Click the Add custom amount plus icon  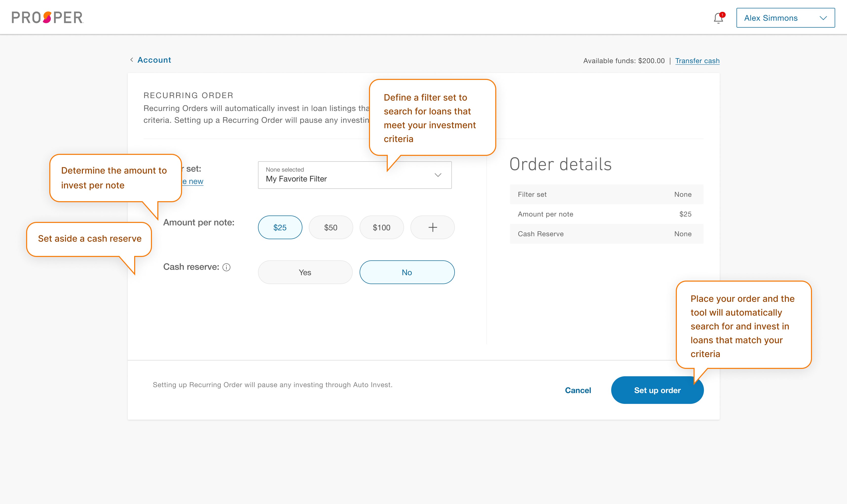point(432,227)
